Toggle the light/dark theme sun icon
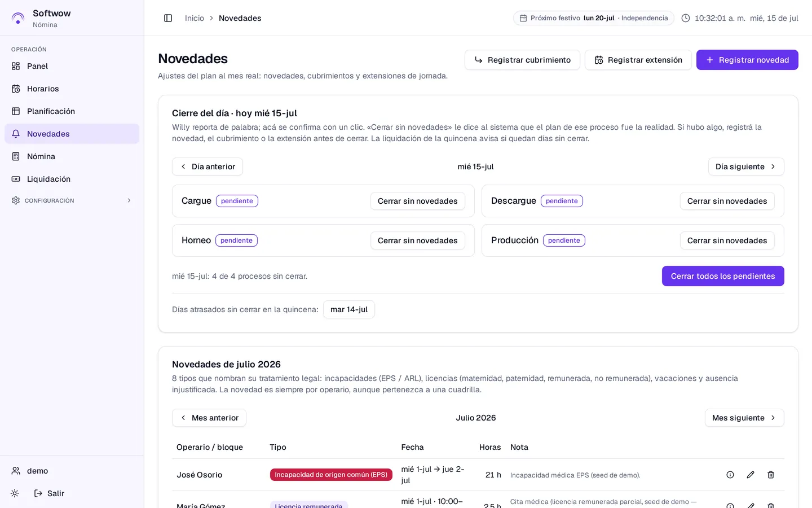The width and height of the screenshot is (812, 508). pyautogui.click(x=15, y=493)
